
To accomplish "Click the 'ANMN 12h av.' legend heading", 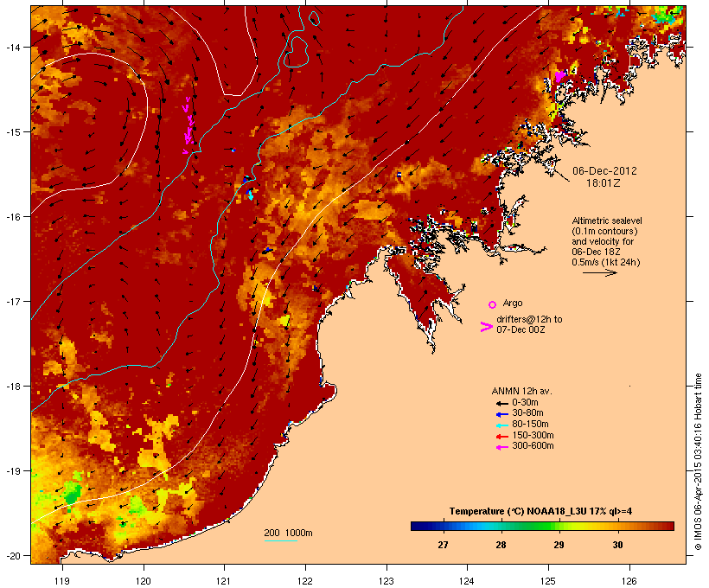I will point(521,391).
